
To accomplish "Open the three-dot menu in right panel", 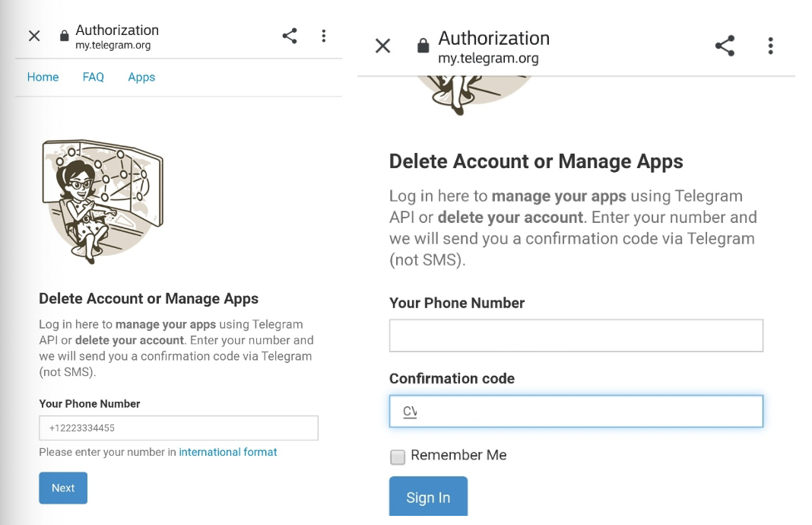I will [x=771, y=46].
